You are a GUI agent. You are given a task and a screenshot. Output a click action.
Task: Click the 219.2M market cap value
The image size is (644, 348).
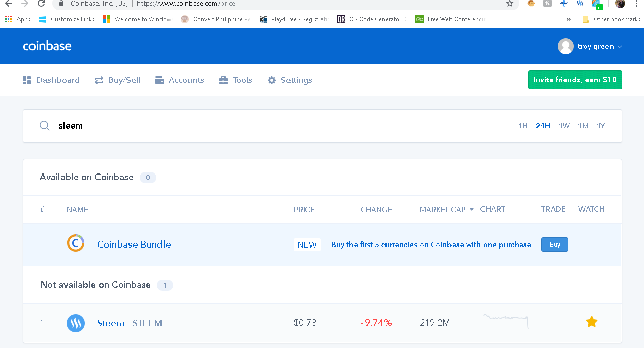(435, 323)
